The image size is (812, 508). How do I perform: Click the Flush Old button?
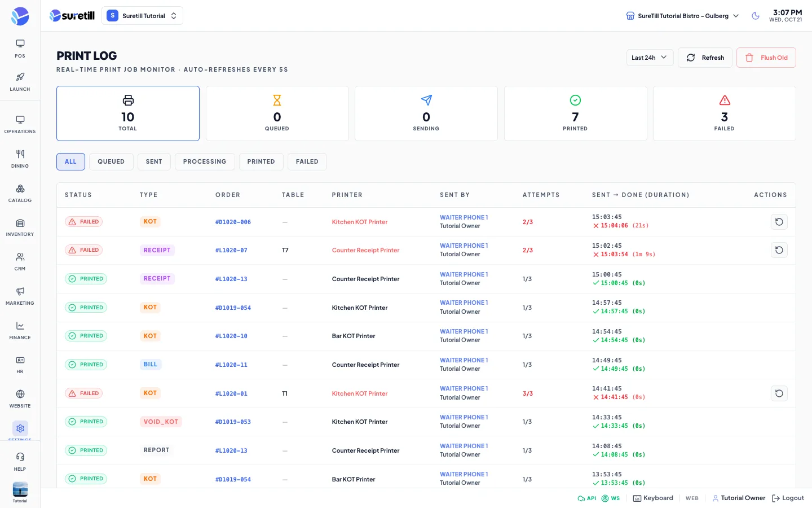coord(766,58)
